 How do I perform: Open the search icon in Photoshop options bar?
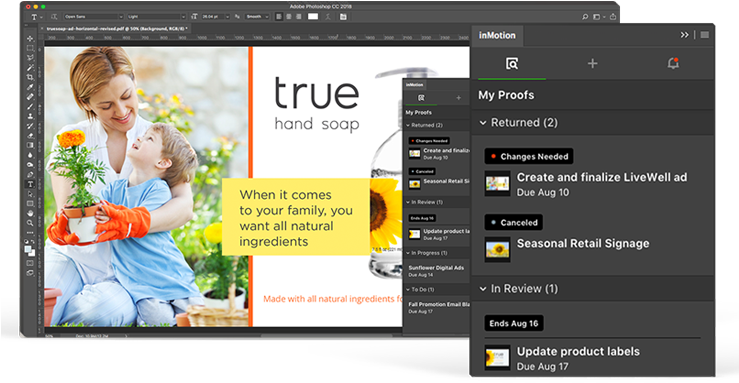585,17
